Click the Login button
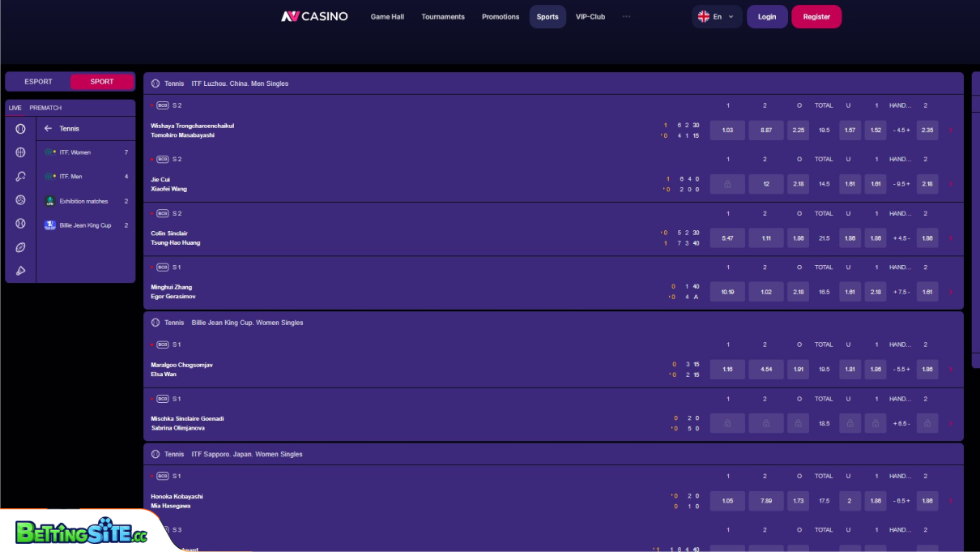This screenshot has width=980, height=552. pos(766,17)
